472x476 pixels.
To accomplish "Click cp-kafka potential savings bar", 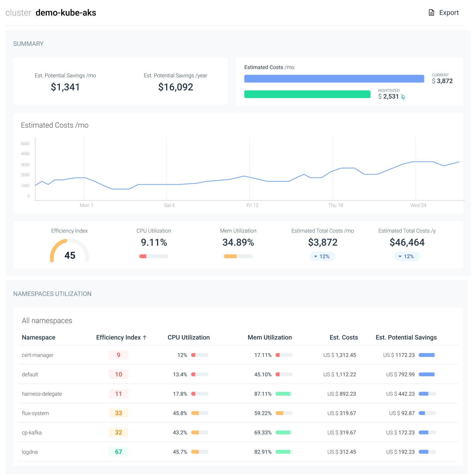I will [x=427, y=433].
